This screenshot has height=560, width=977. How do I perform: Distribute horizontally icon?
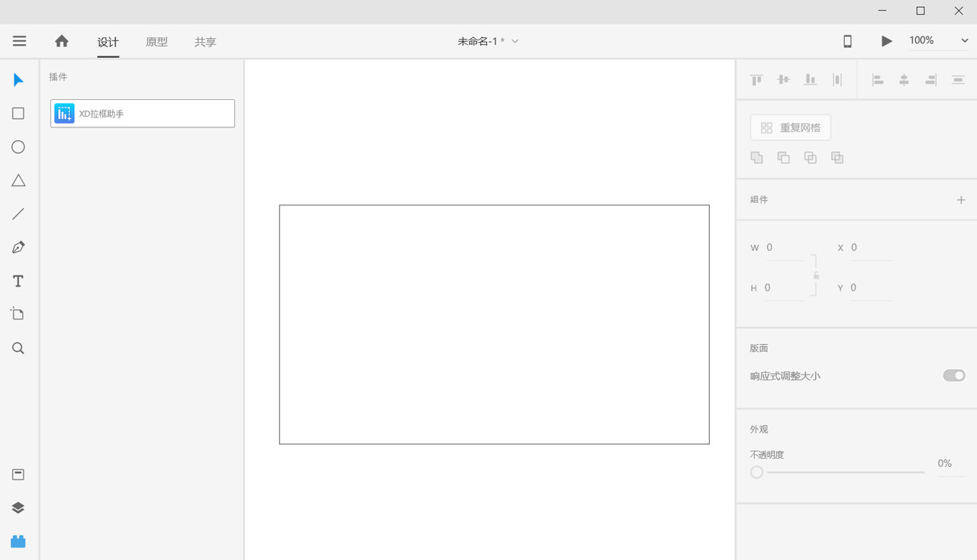click(837, 79)
